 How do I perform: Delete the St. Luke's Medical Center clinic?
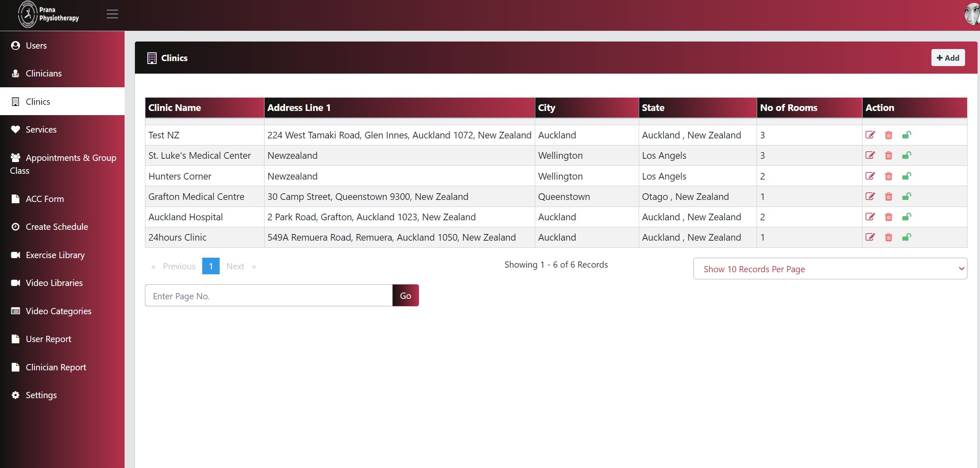click(888, 155)
